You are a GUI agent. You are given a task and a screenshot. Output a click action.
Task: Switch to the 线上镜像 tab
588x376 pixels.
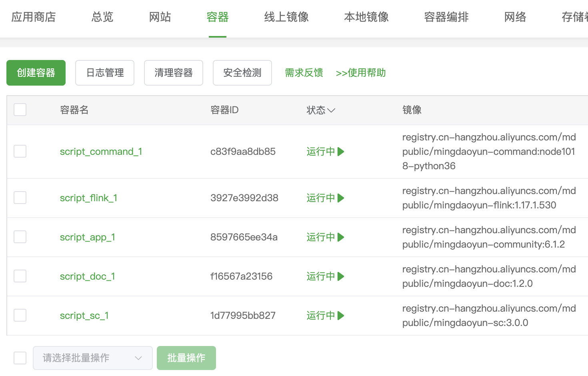[x=286, y=17]
